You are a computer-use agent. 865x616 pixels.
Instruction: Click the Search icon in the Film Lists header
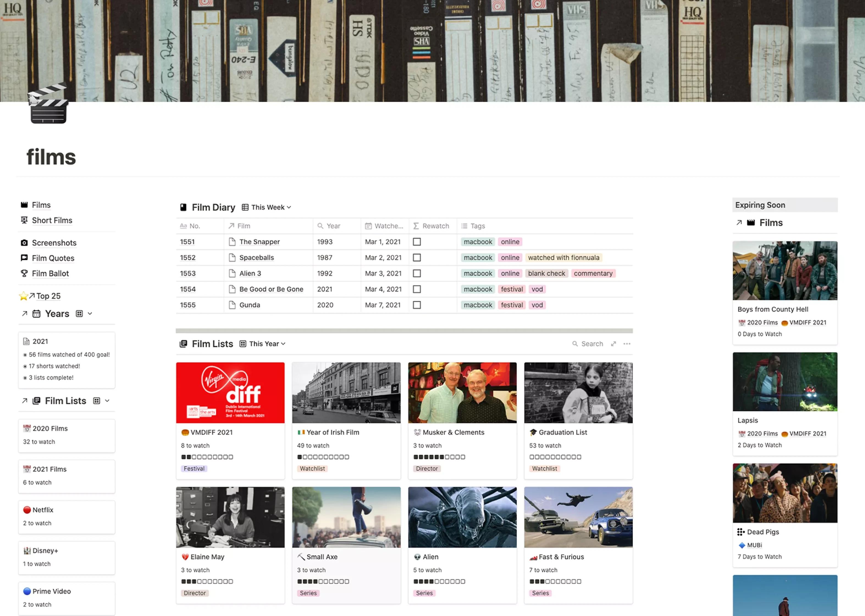[x=575, y=344]
